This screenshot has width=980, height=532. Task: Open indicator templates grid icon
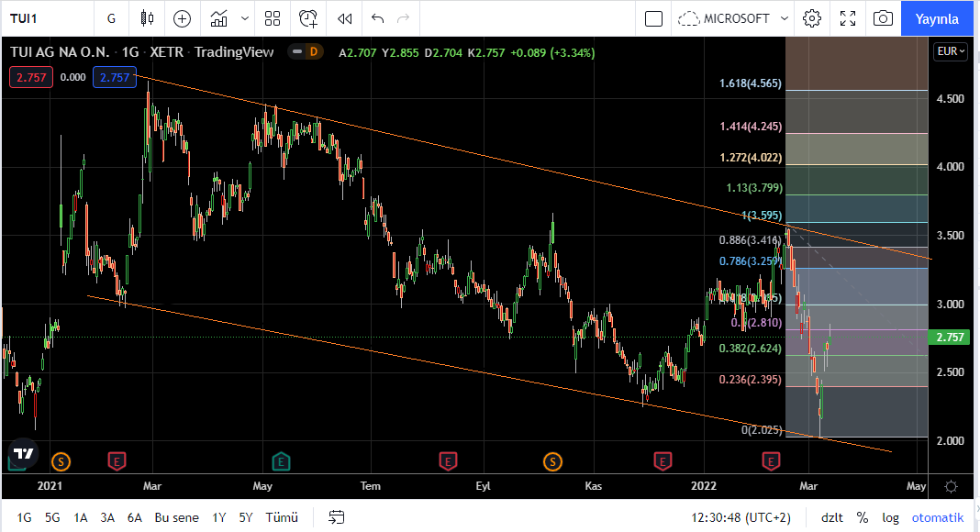[x=273, y=18]
